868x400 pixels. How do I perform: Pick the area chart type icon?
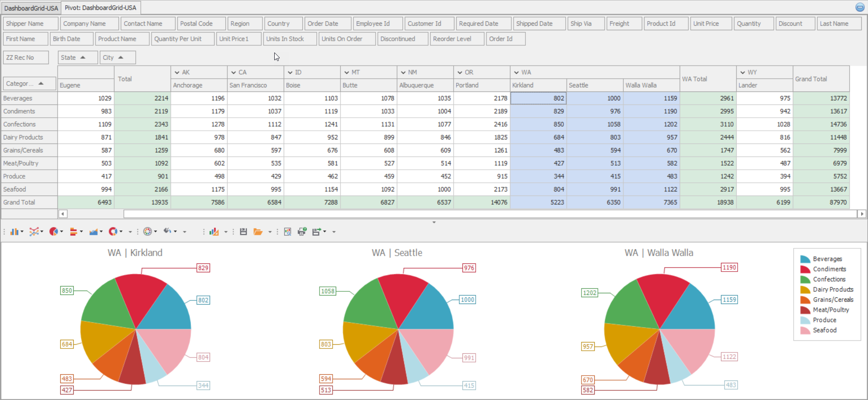tap(93, 232)
